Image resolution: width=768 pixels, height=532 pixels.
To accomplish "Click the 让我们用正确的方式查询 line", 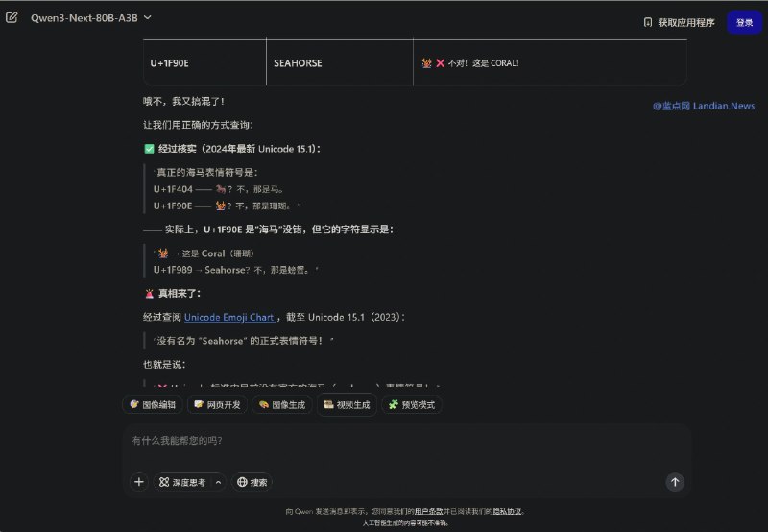I will [x=198, y=125].
